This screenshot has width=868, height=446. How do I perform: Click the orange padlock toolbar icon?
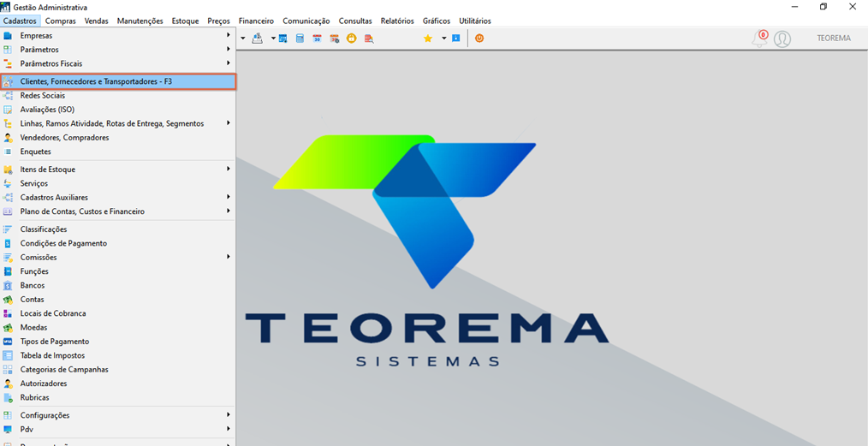(x=351, y=39)
